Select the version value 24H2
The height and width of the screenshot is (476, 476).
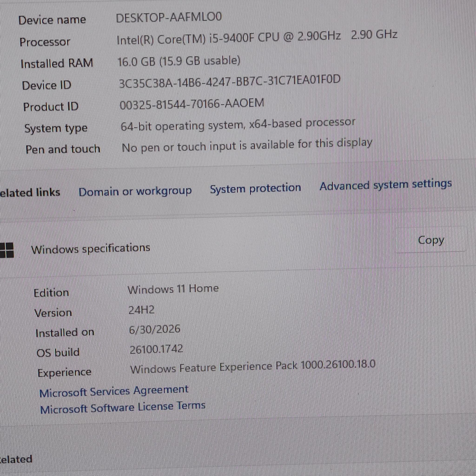coord(142,310)
